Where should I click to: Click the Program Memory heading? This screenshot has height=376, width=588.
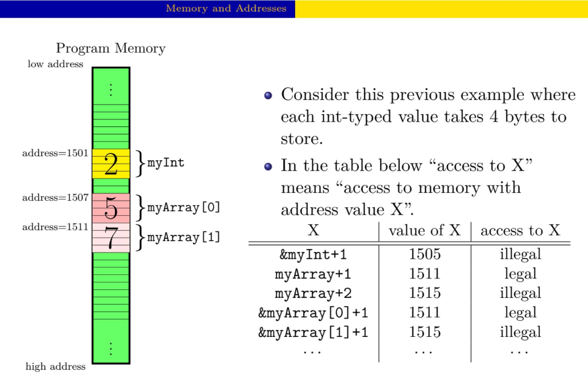click(x=110, y=48)
